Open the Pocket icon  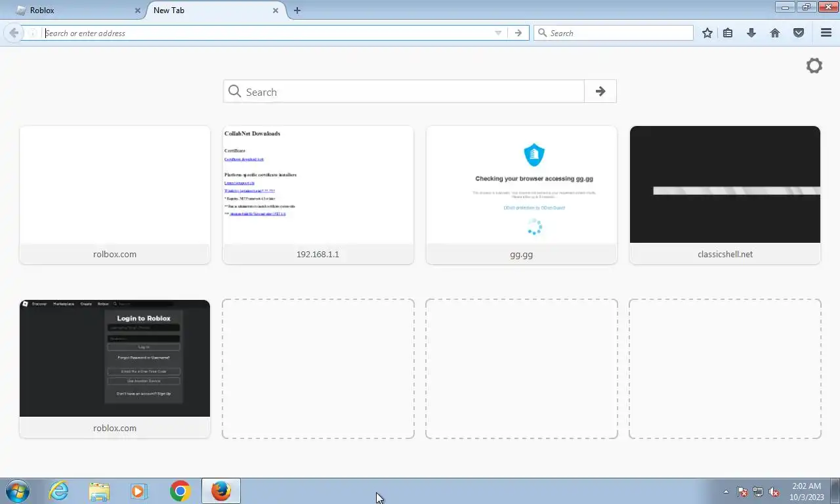coord(799,33)
